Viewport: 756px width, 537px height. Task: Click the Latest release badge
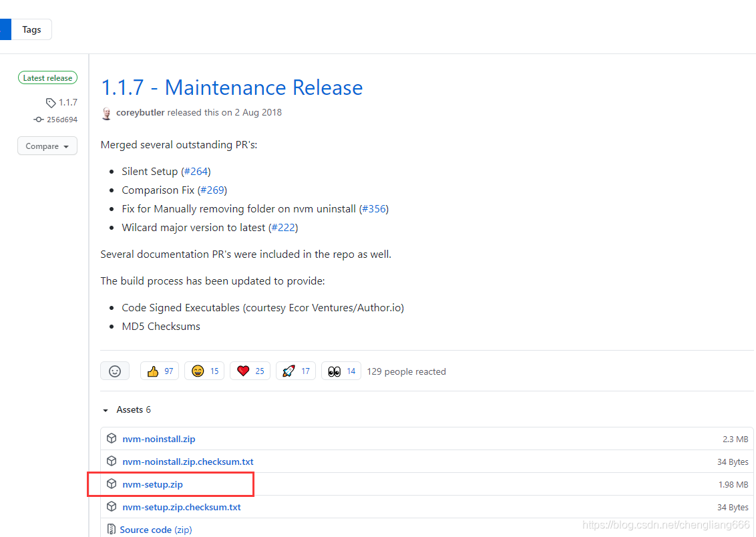[x=47, y=77]
